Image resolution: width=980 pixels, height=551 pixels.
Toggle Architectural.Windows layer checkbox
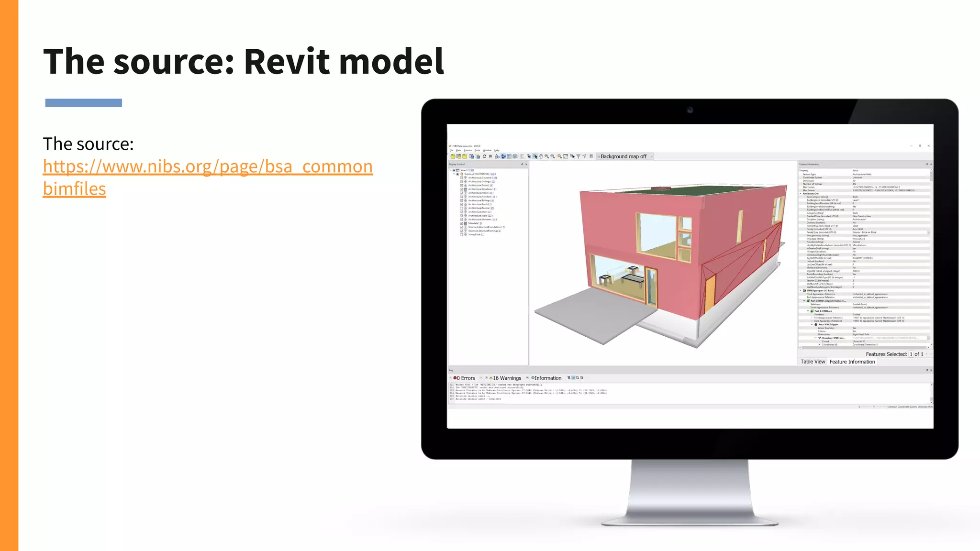461,220
